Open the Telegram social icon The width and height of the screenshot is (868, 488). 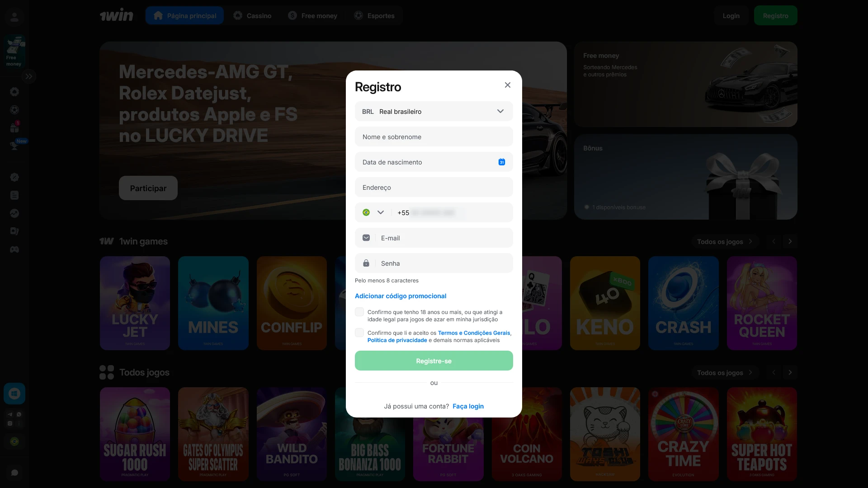[x=10, y=414]
